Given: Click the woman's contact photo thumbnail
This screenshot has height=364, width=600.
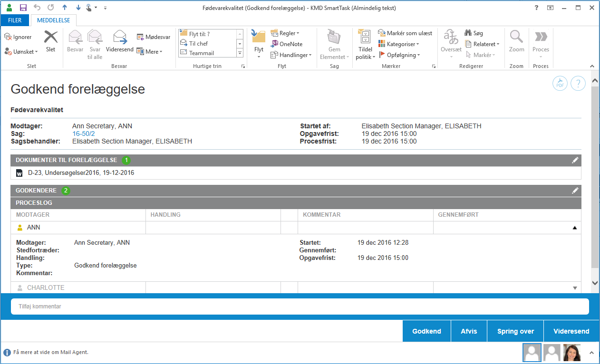Looking at the screenshot, I should point(571,353).
